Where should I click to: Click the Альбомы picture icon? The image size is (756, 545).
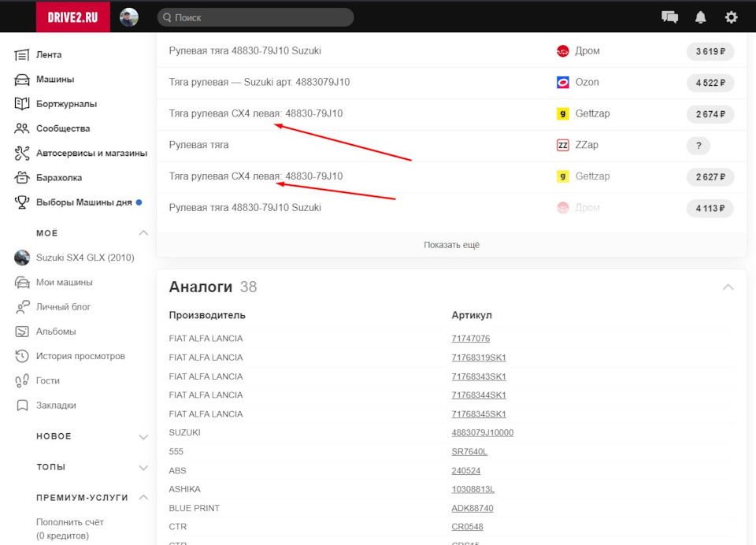[22, 332]
